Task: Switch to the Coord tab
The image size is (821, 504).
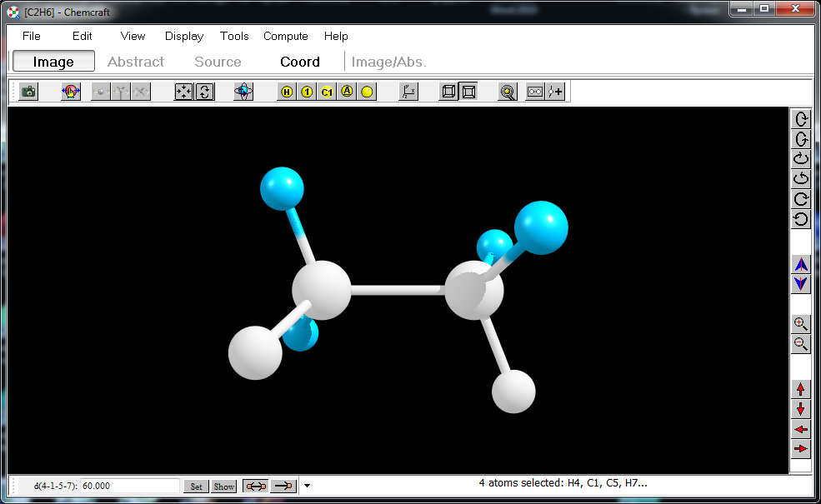Action: pos(300,62)
